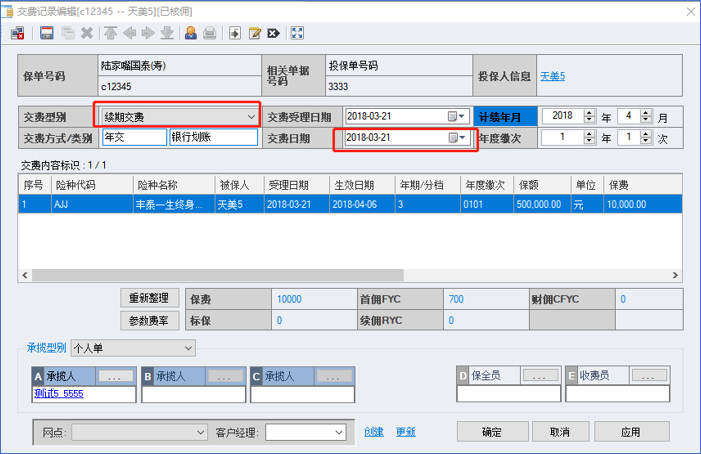Click the black tag delete toolbar icon
Image resolution: width=701 pixels, height=454 pixels.
point(273,33)
